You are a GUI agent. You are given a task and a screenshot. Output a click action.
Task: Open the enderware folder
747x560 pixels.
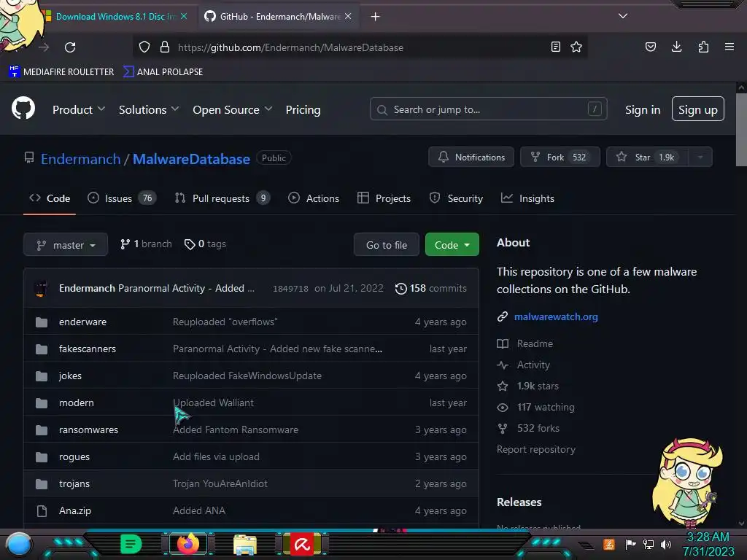(x=83, y=322)
